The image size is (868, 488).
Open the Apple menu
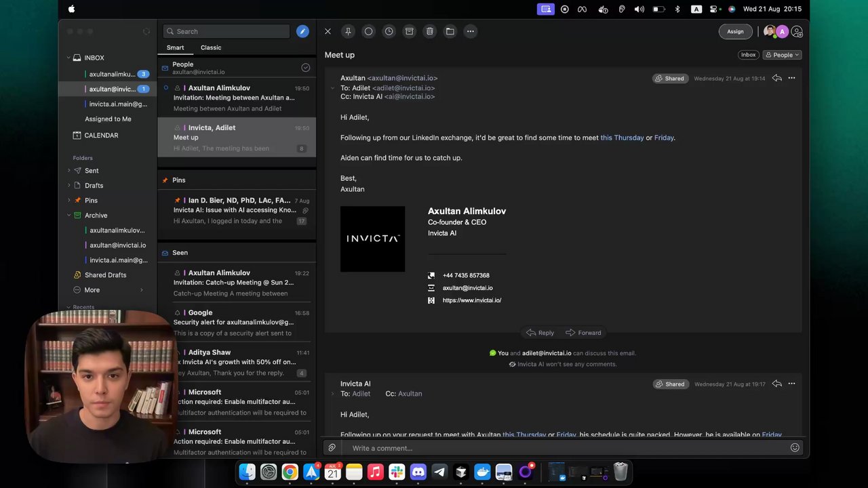71,9
